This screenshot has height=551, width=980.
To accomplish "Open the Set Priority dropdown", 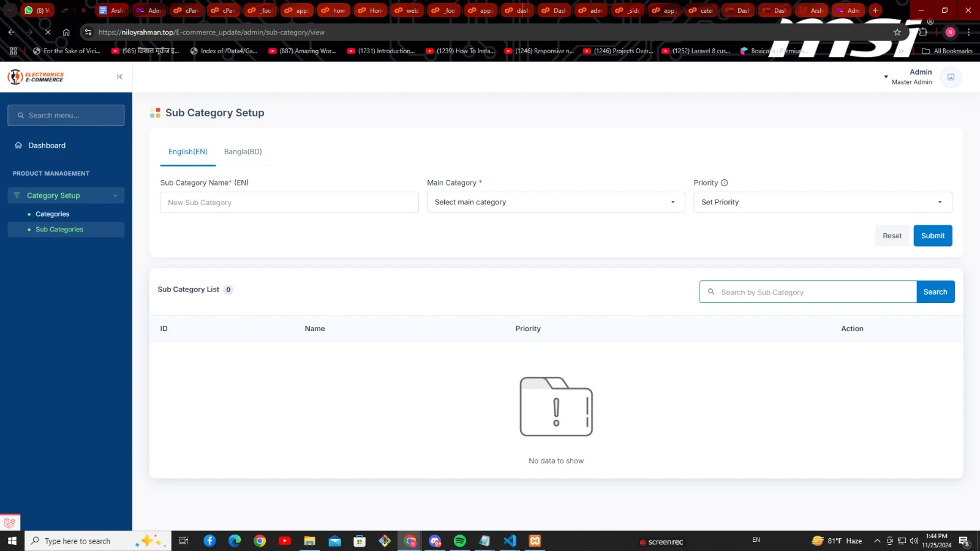I will [x=822, y=203].
